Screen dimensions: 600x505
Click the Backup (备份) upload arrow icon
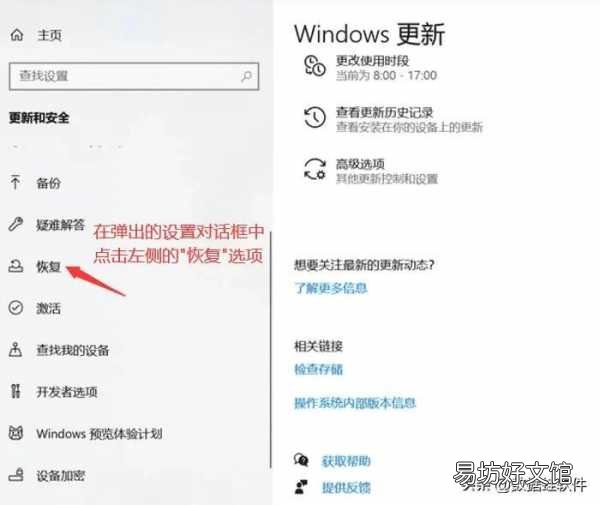[x=15, y=182]
